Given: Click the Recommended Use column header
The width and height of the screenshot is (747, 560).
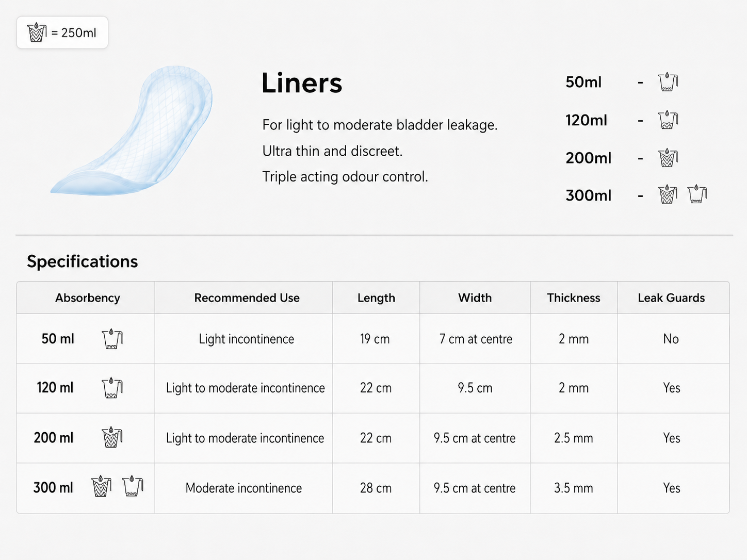Looking at the screenshot, I should (x=247, y=298).
